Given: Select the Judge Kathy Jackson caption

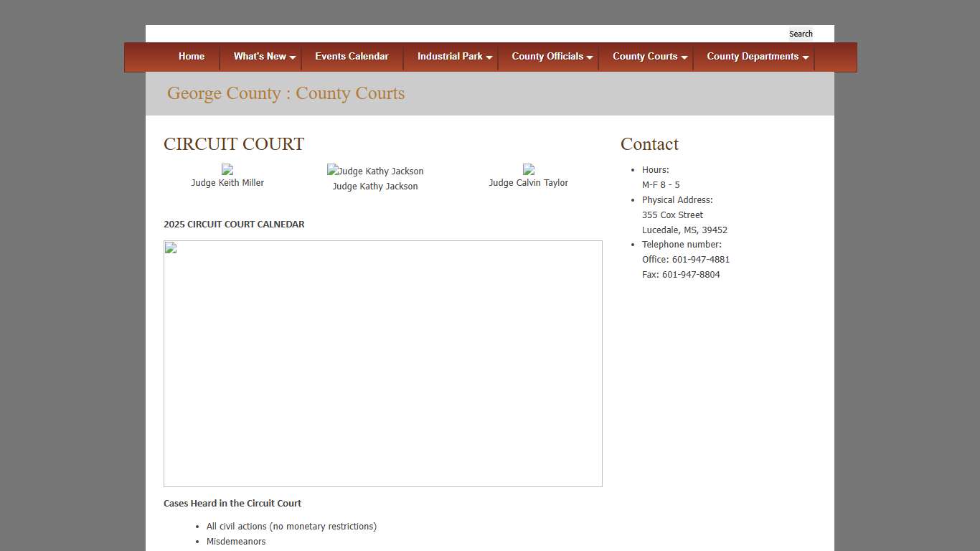Looking at the screenshot, I should click(x=375, y=186).
